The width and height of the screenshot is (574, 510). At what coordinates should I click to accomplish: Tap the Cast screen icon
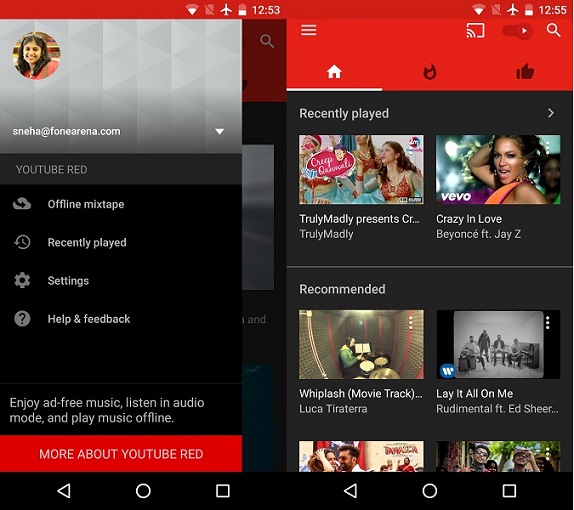coord(475,30)
